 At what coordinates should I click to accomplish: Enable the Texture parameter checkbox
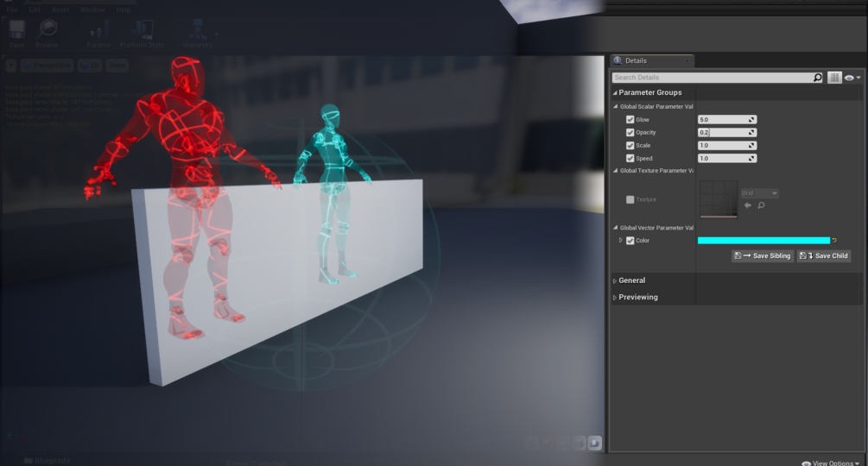click(x=630, y=199)
